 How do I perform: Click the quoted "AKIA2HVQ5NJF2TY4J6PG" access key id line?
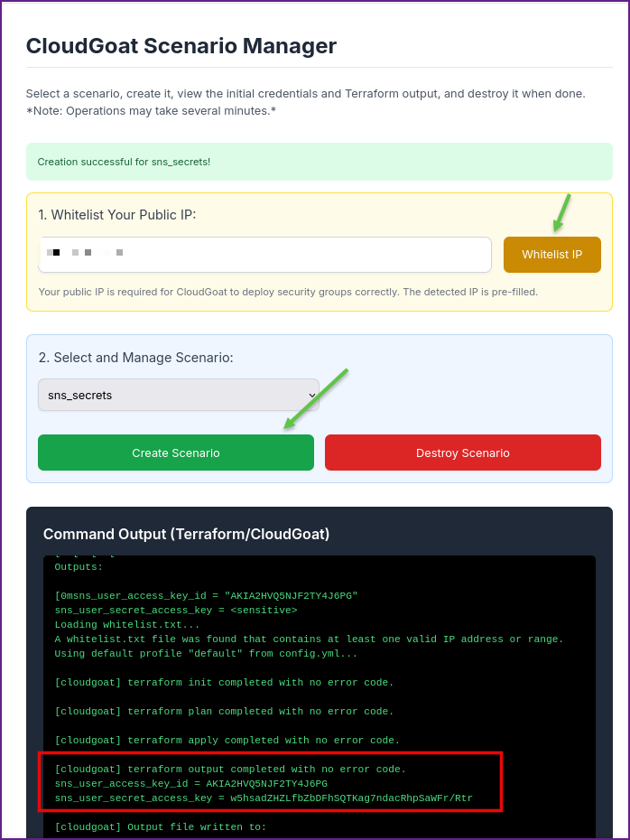(x=206, y=596)
